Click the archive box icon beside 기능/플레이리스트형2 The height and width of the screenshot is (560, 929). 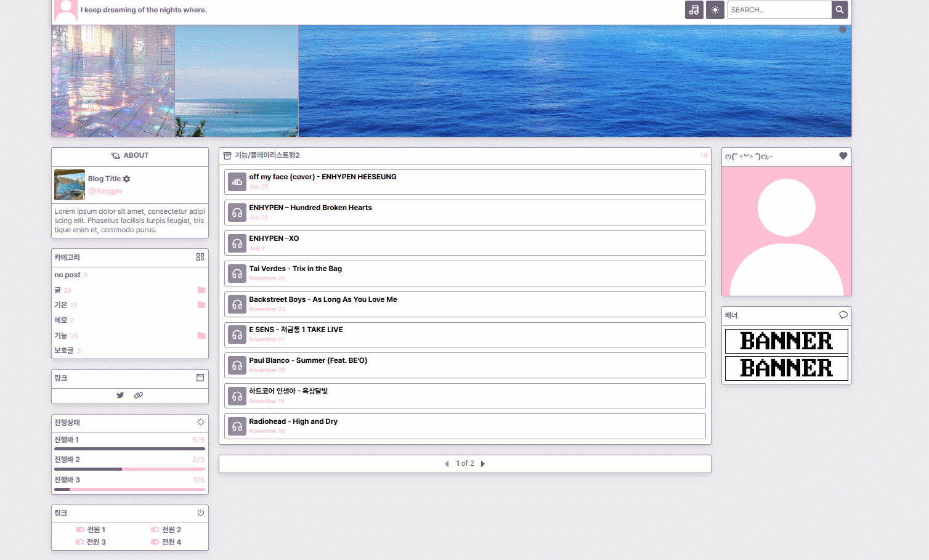(227, 156)
